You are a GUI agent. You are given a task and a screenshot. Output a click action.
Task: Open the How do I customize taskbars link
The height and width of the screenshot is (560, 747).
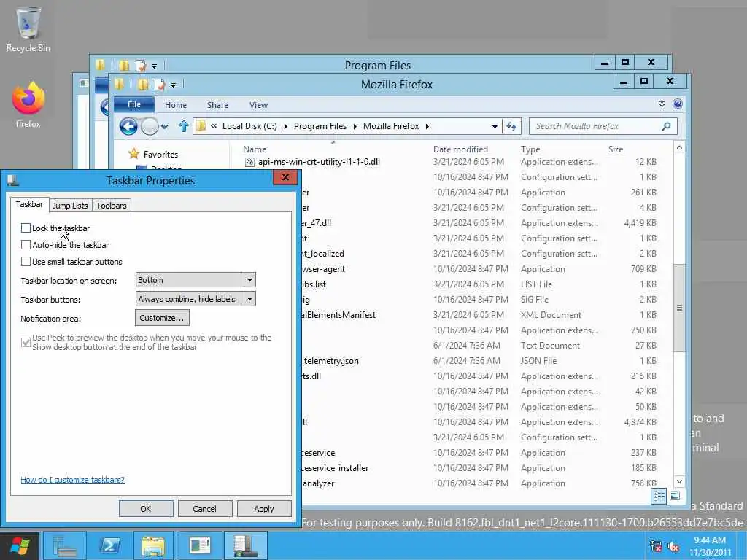click(72, 480)
